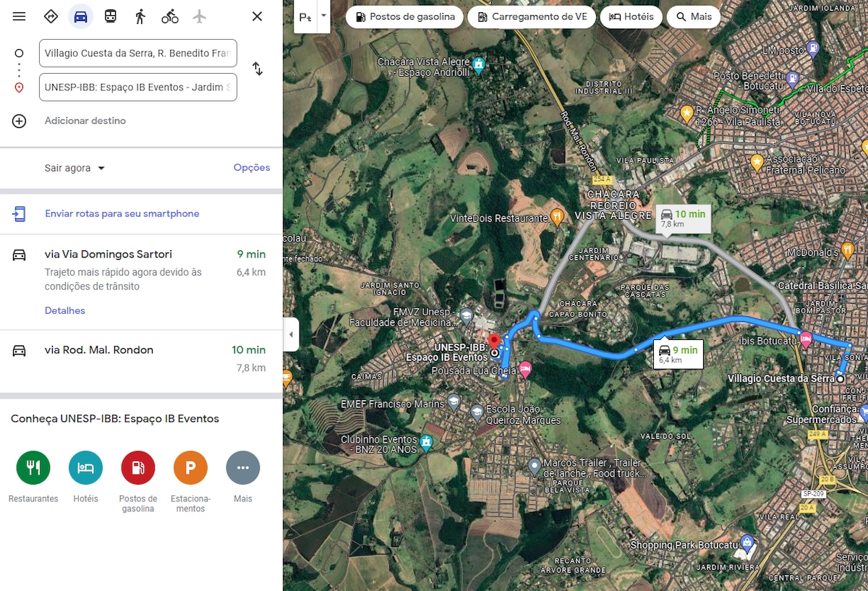The width and height of the screenshot is (868, 591).
Task: Select cycling travel mode
Action: click(x=170, y=16)
